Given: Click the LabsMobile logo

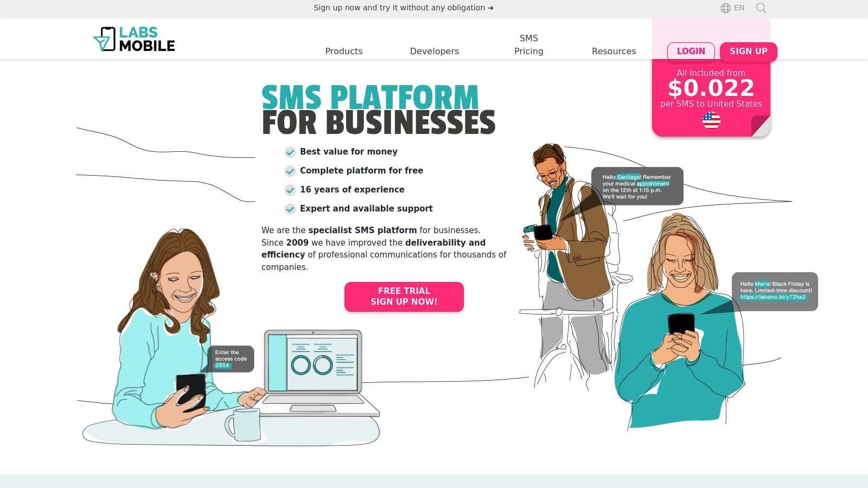Looking at the screenshot, I should tap(134, 39).
